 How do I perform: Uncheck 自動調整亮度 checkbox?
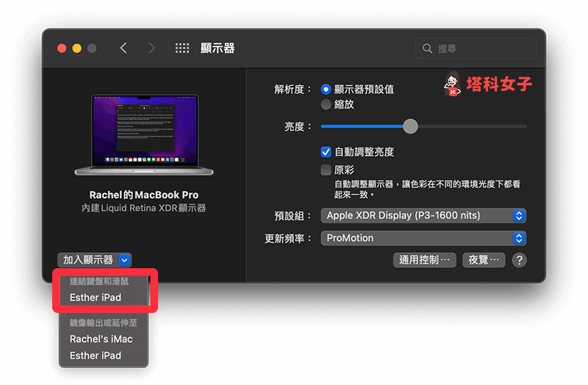(326, 152)
